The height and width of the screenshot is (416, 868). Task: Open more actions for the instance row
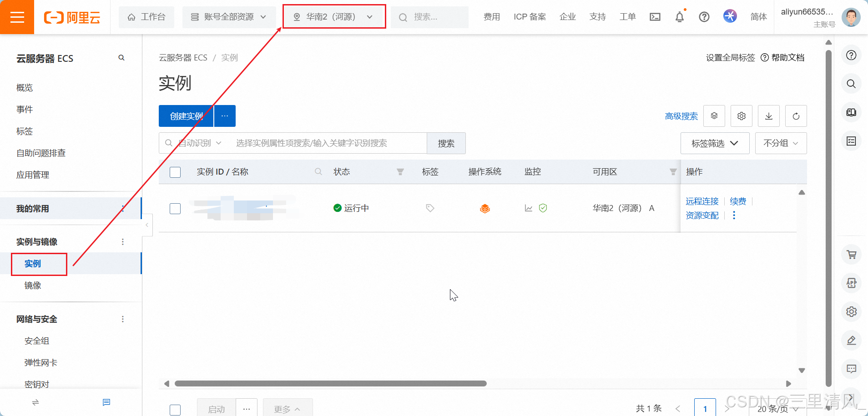[x=734, y=216]
